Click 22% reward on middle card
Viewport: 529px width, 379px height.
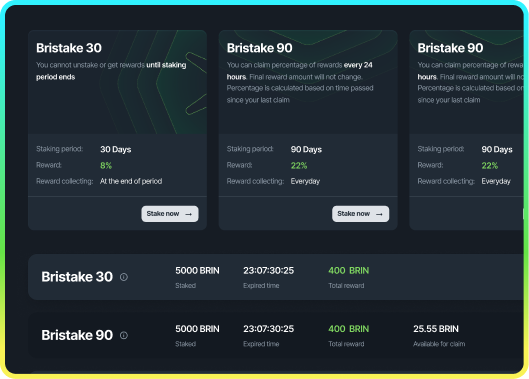point(299,165)
